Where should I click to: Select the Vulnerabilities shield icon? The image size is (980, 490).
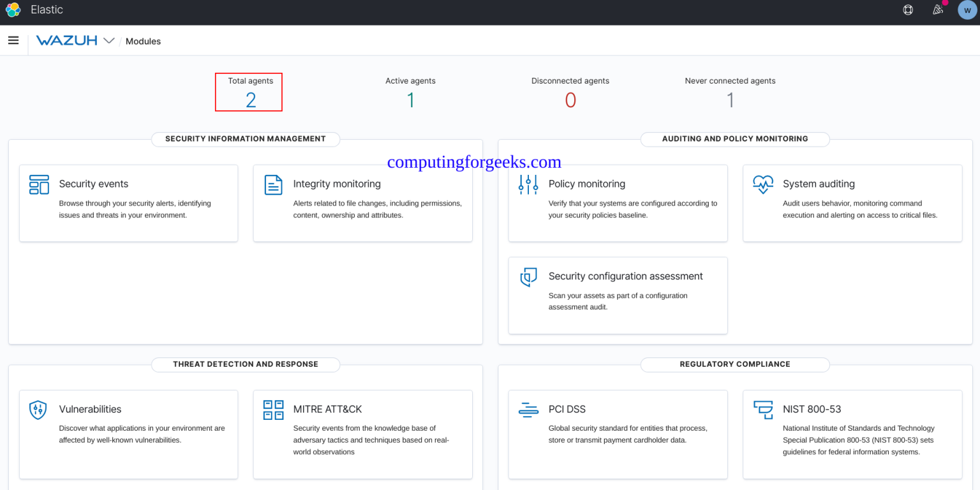(x=38, y=410)
